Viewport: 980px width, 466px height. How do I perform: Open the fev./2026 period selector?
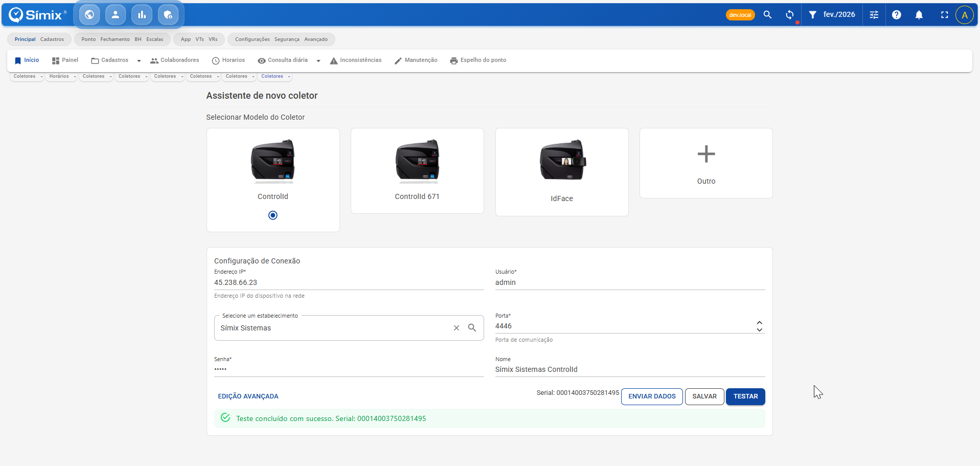pos(839,15)
